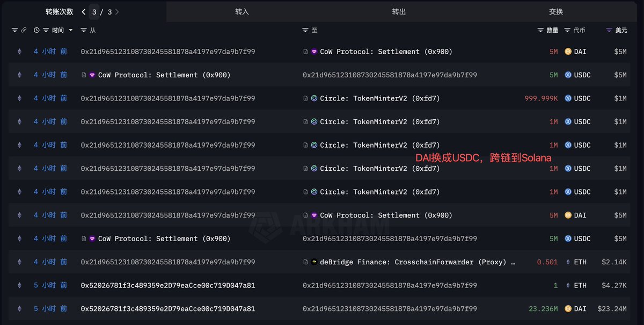Click the Circle logo icon in the 999.999K row
The height and width of the screenshot is (325, 644).
coord(314,98)
